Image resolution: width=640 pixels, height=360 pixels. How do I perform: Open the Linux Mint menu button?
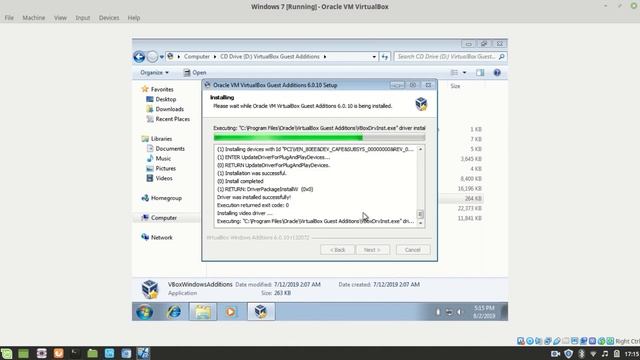7,353
